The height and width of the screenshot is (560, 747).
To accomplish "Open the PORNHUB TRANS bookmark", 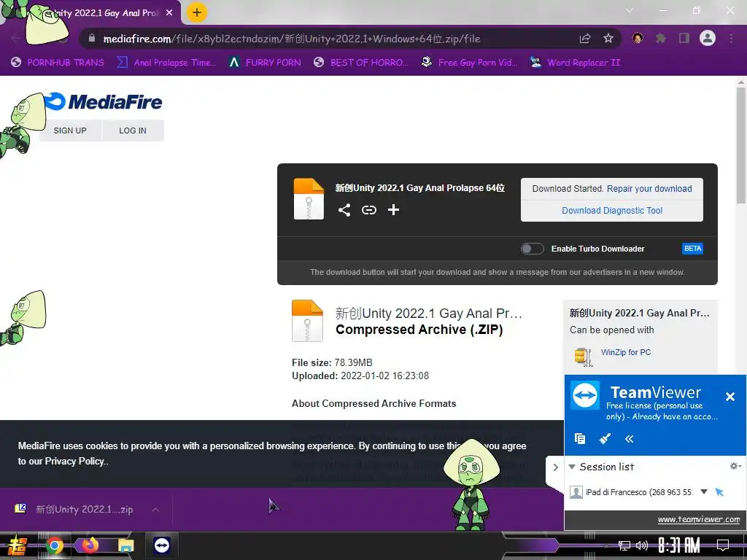I will tap(58, 63).
